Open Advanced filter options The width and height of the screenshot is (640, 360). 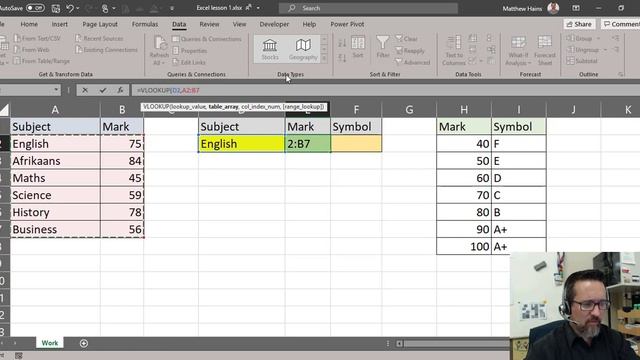point(413,62)
